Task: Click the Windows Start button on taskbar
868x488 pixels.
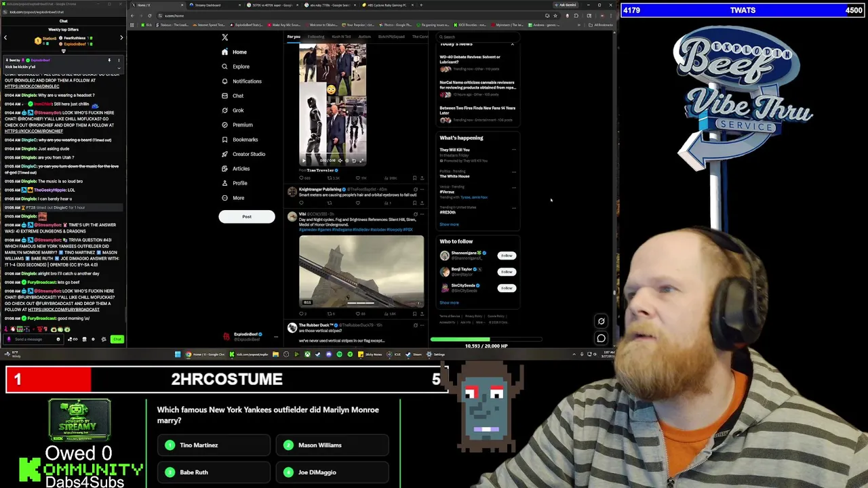Action: click(x=178, y=354)
